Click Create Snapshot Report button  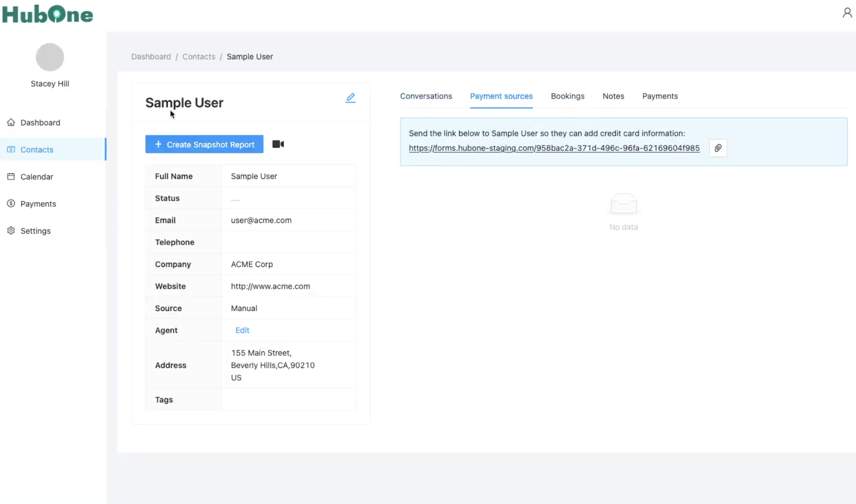[x=204, y=144]
